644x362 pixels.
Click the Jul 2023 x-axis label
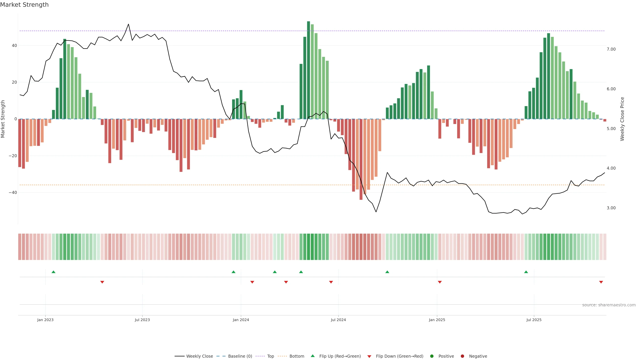[142, 320]
